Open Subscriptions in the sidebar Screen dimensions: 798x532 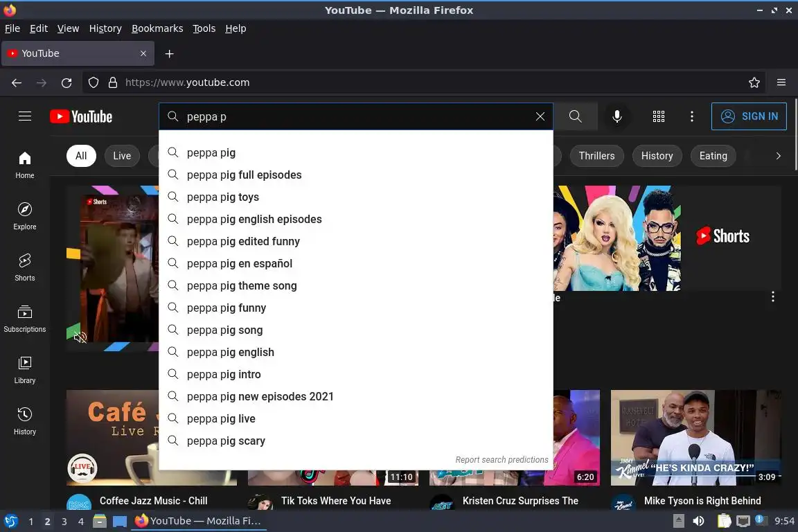[25, 319]
